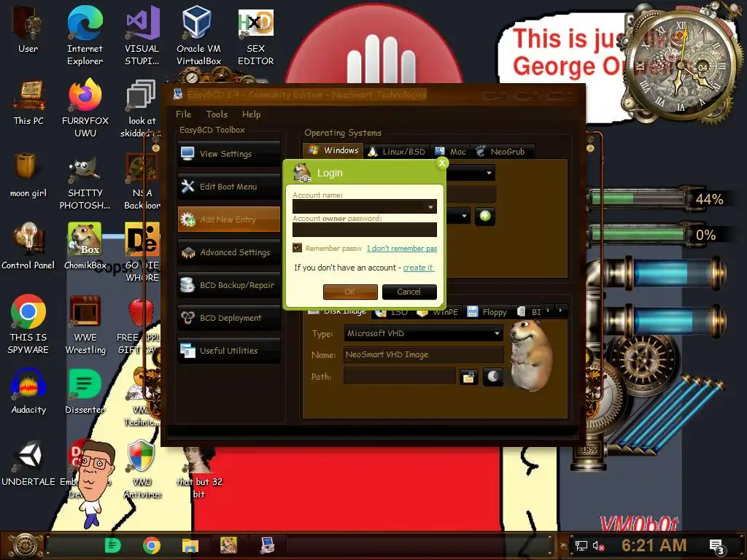The image size is (747, 560).
Task: Open the Dissenter desktop icon
Action: (x=85, y=391)
